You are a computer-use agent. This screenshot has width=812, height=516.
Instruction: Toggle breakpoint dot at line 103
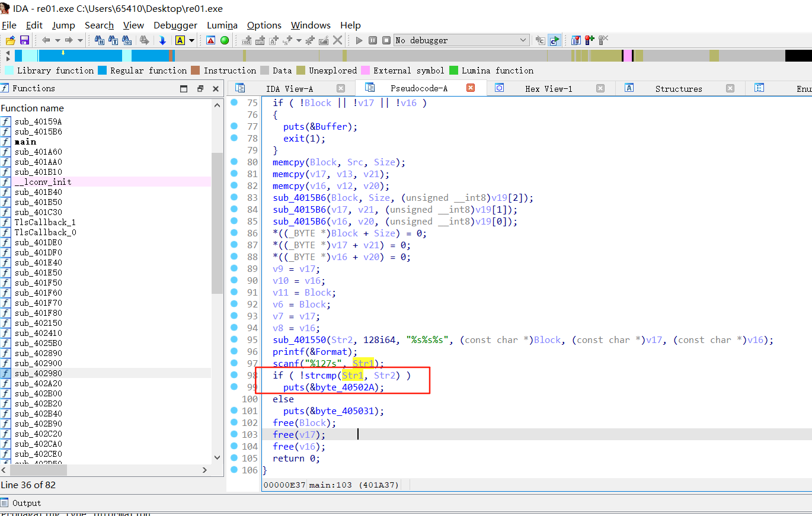tap(234, 434)
